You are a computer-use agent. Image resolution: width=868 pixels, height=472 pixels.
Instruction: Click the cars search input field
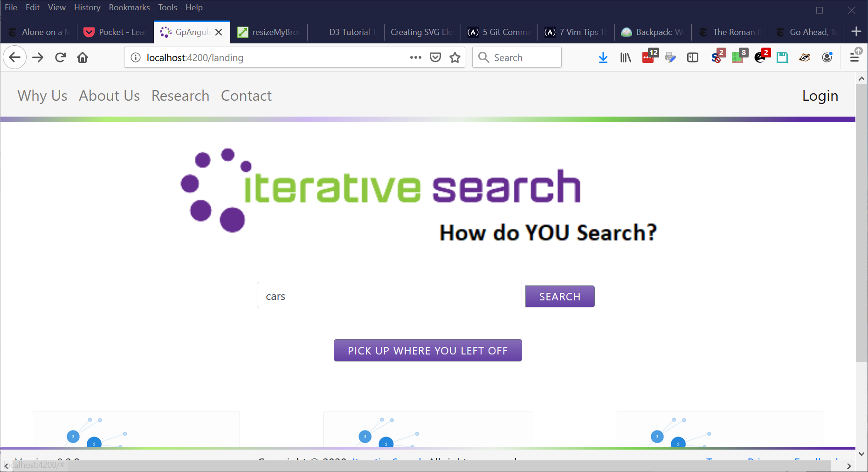[x=389, y=295]
